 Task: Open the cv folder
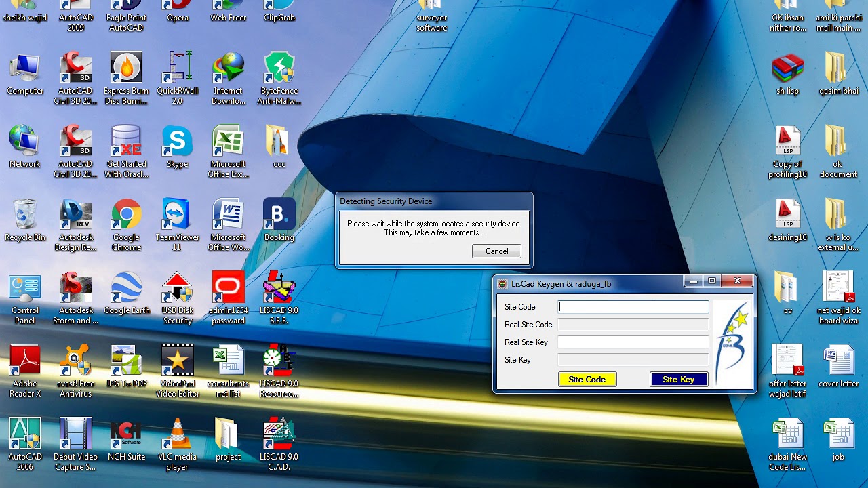[787, 293]
